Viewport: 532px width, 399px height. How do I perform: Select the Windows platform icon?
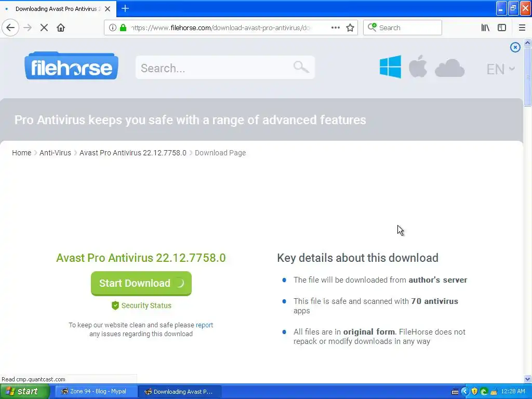[390, 66]
